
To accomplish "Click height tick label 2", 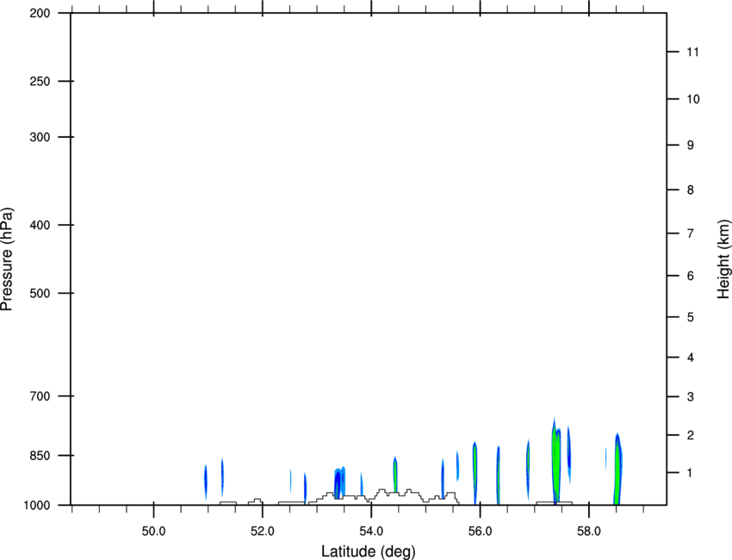I will [x=691, y=435].
